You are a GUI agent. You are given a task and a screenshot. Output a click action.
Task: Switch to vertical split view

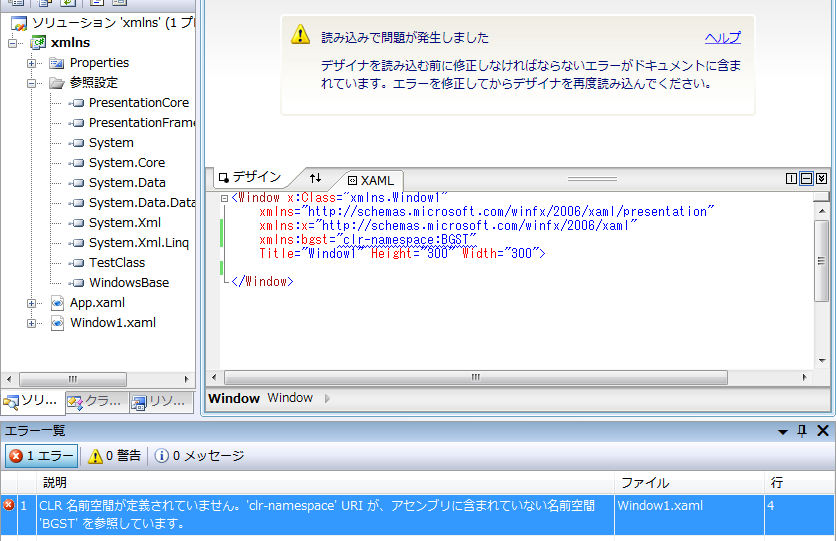[x=792, y=179]
